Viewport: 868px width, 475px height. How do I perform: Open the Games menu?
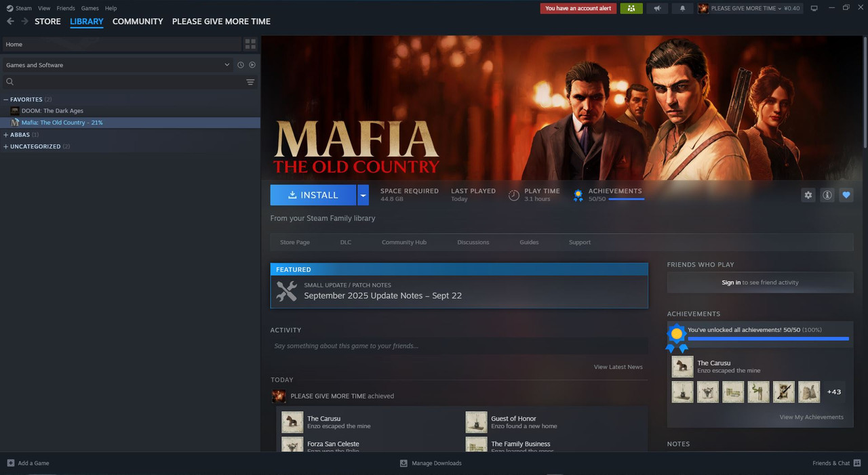(90, 8)
